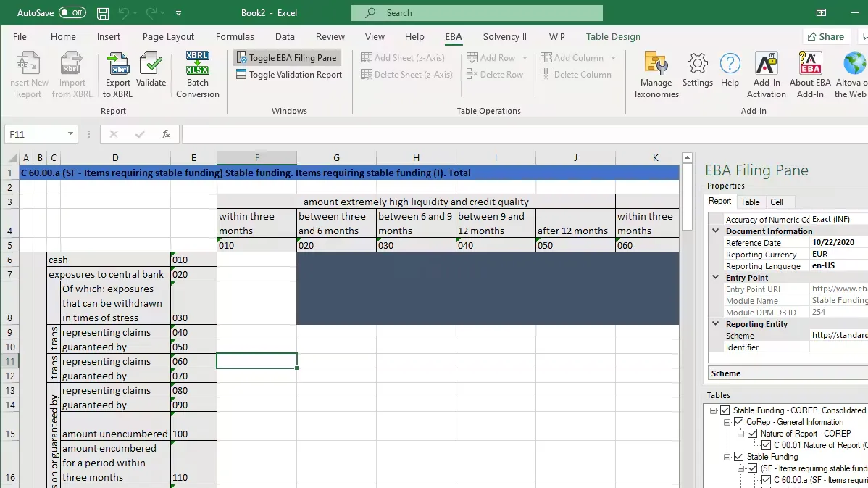Open Add-In Activation

[x=766, y=65]
